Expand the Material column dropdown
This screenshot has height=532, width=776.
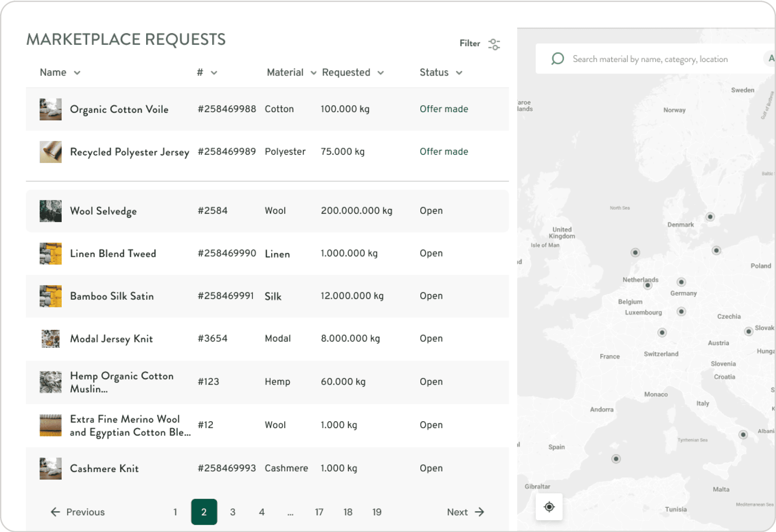[x=313, y=73]
